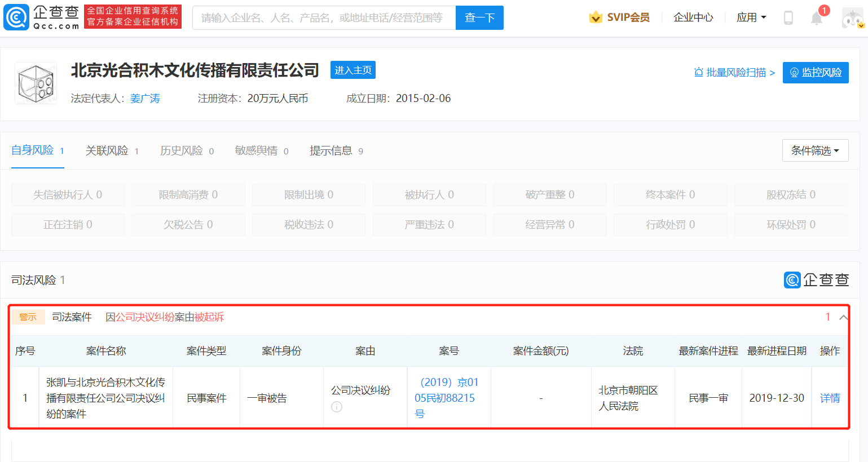
Task: Click the SVIP会员 crown icon
Action: click(596, 17)
